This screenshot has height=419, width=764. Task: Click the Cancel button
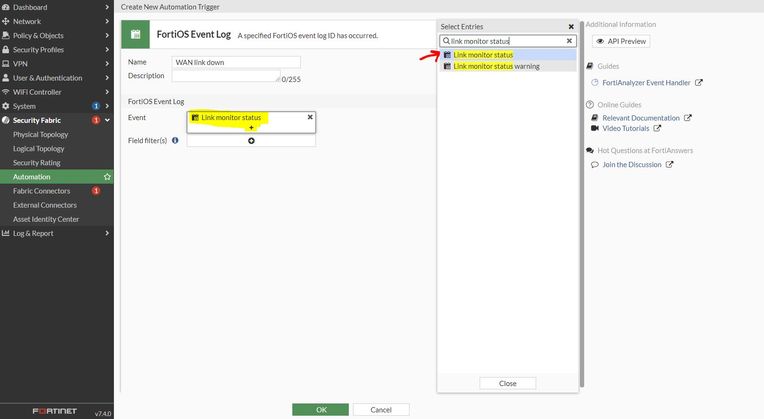coord(381,410)
